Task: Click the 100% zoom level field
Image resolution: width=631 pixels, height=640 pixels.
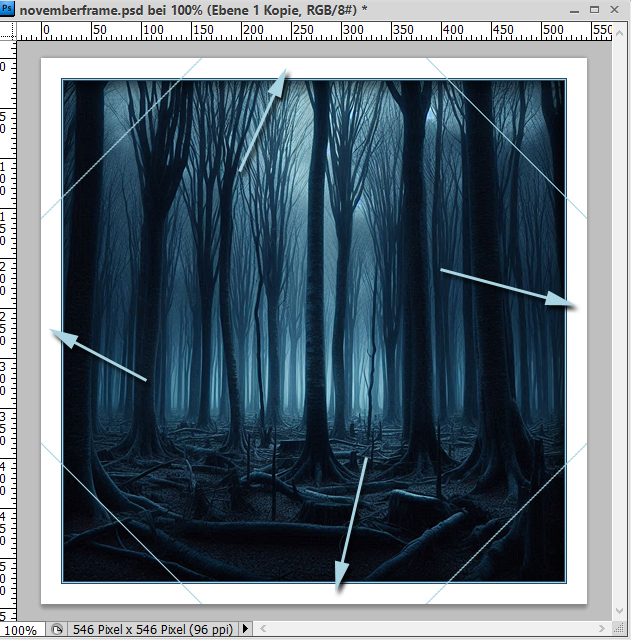Action: 22,630
